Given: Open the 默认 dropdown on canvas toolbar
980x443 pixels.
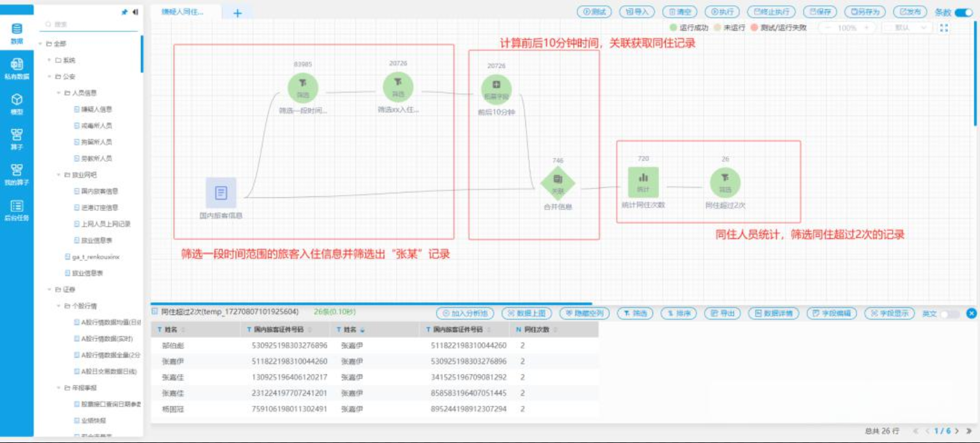Looking at the screenshot, I should pyautogui.click(x=906, y=28).
